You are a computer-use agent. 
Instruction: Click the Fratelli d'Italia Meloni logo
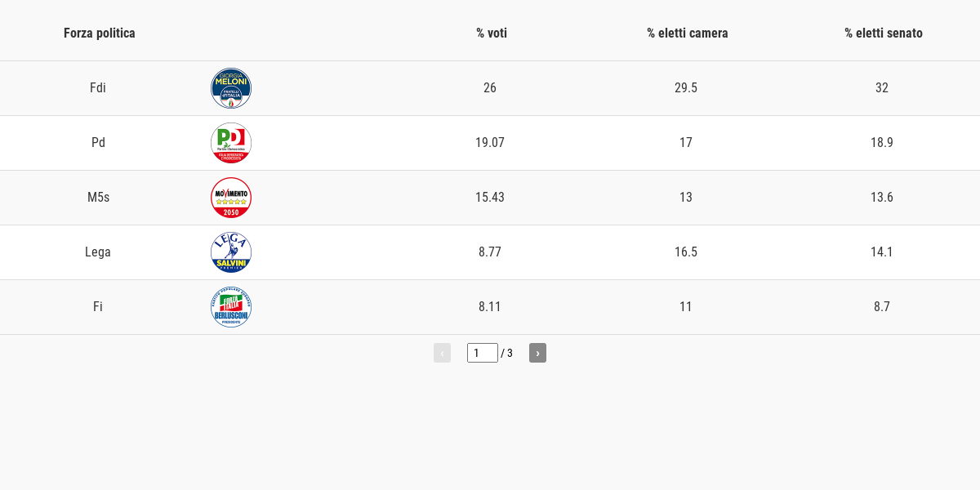click(231, 88)
